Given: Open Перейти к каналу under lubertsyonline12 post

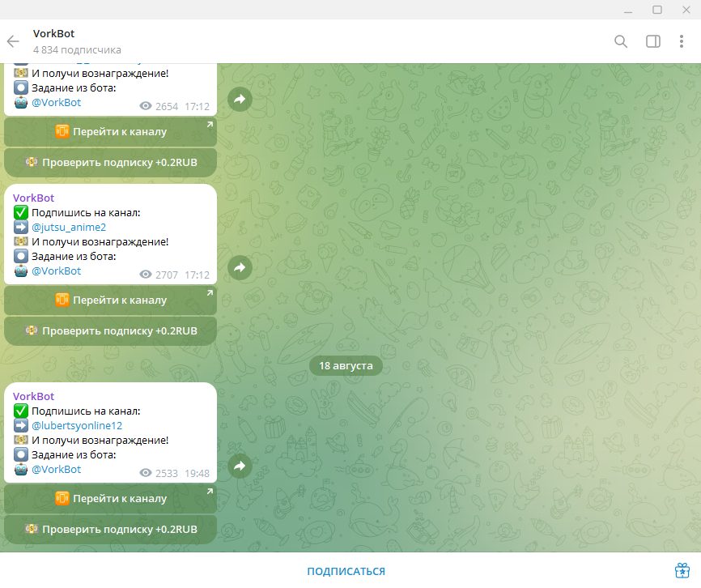Looking at the screenshot, I should pyautogui.click(x=110, y=498).
